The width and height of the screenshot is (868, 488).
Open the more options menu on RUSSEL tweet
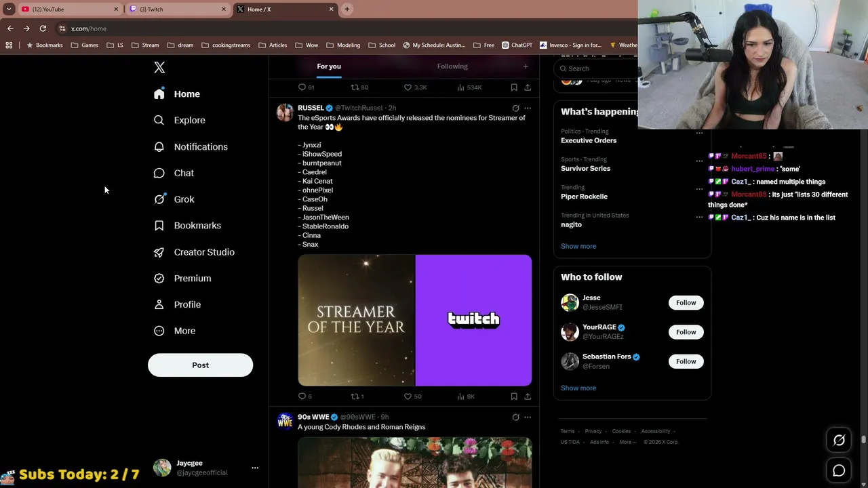point(528,108)
